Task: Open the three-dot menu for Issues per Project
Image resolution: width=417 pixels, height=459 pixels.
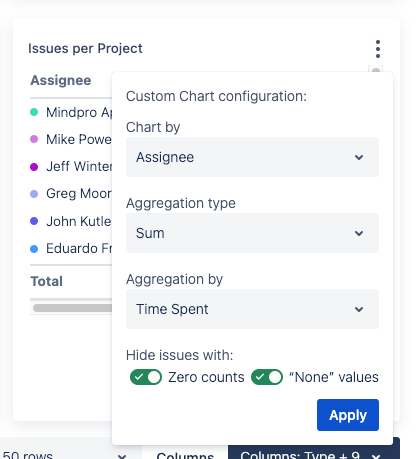Action: coord(377,49)
